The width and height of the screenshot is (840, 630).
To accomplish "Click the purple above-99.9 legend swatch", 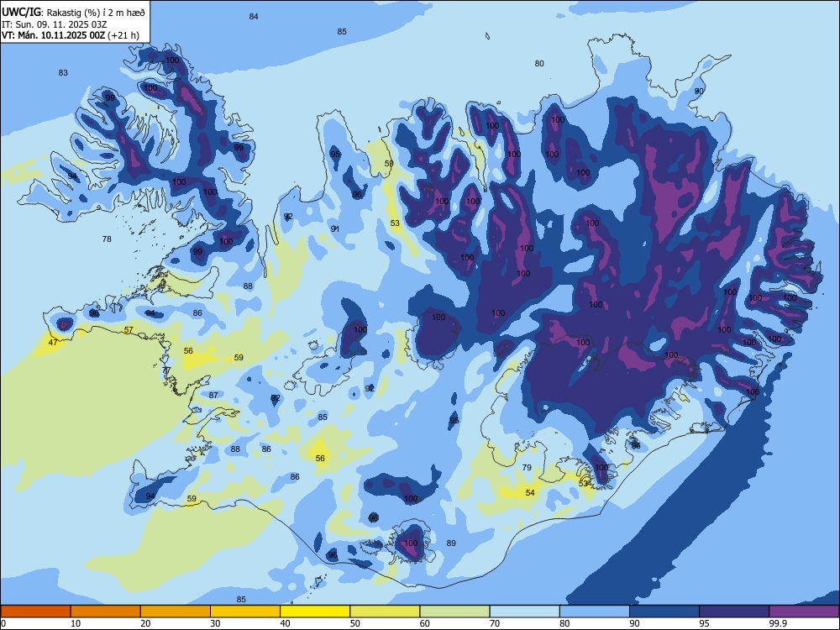I will click(x=804, y=612).
